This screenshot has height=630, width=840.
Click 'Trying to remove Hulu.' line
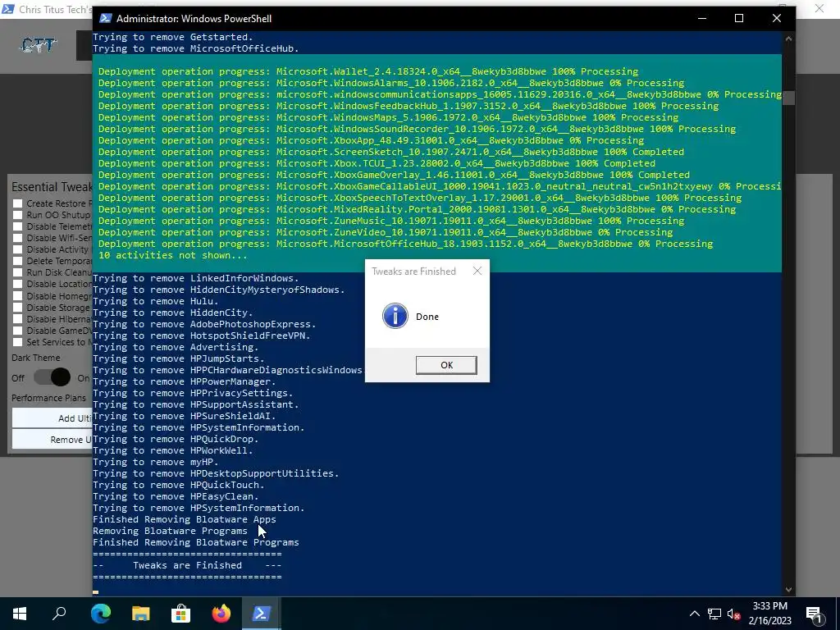[x=155, y=301]
